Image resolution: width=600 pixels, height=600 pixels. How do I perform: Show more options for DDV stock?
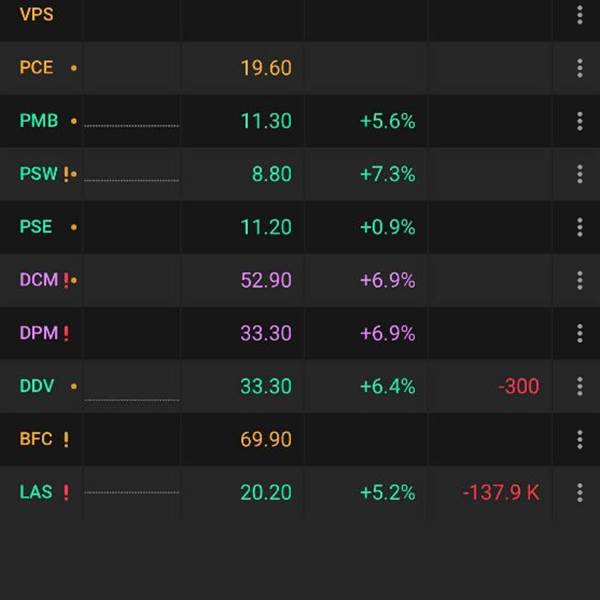point(580,386)
